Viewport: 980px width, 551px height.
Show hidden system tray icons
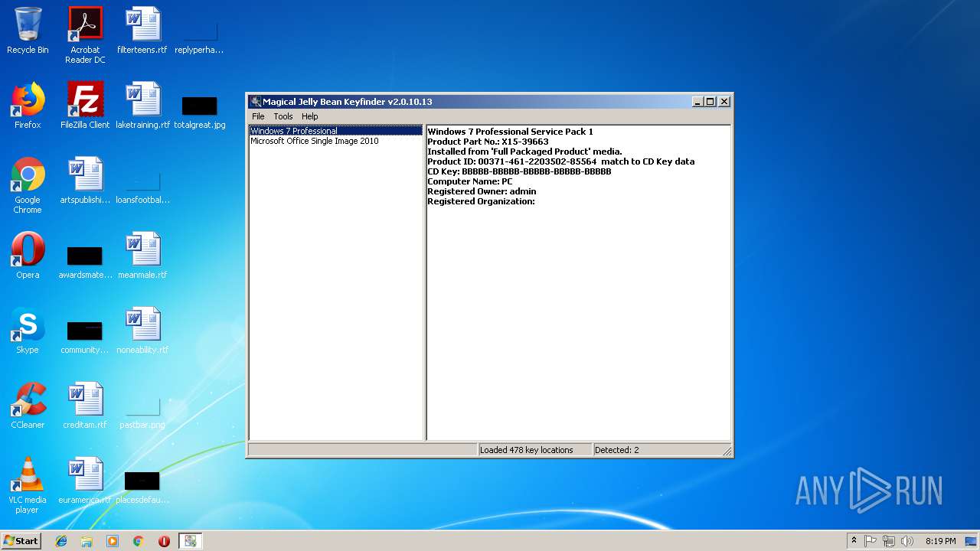(x=854, y=541)
